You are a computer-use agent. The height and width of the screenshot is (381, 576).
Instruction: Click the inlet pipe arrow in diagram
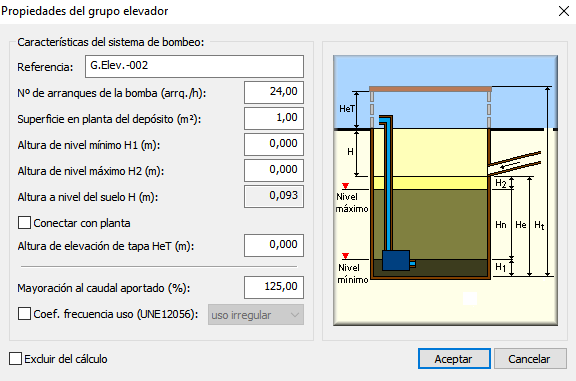511,166
